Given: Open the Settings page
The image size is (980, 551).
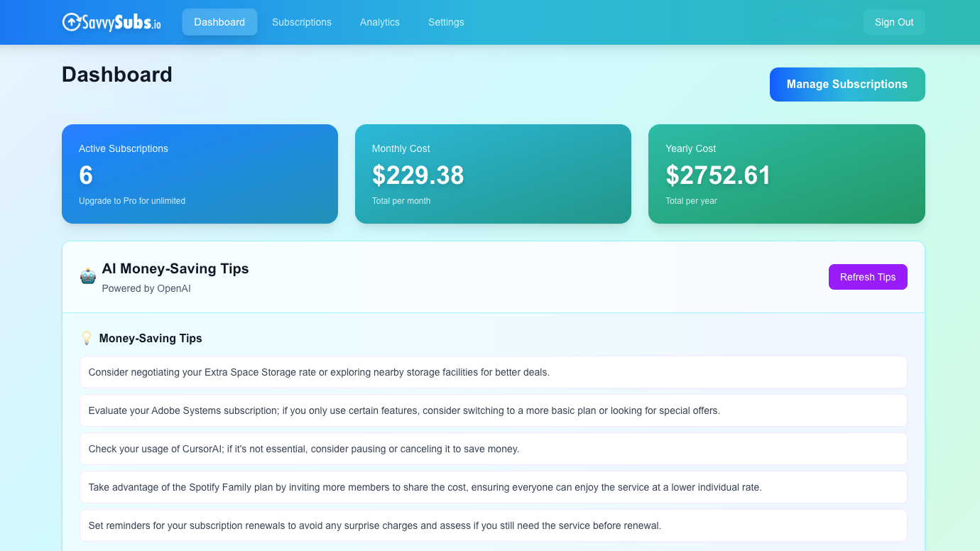Looking at the screenshot, I should point(445,22).
